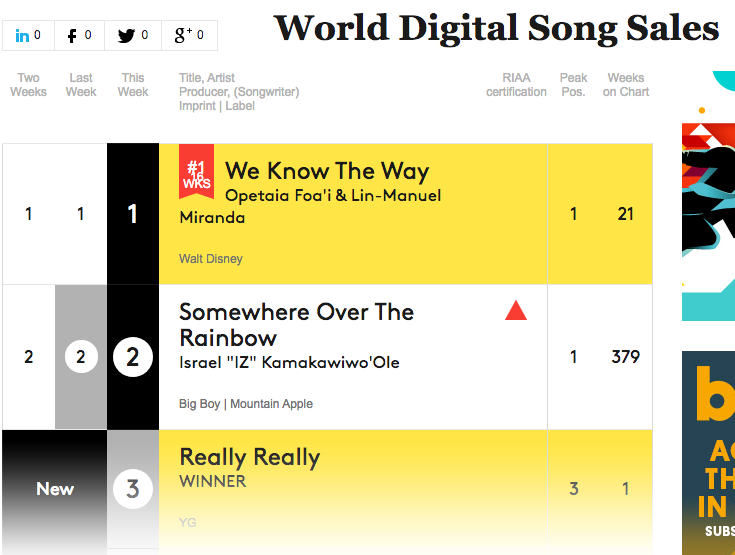Open the orange subscribe ad banner
Image resolution: width=735 pixels, height=555 pixels.
click(x=708, y=453)
